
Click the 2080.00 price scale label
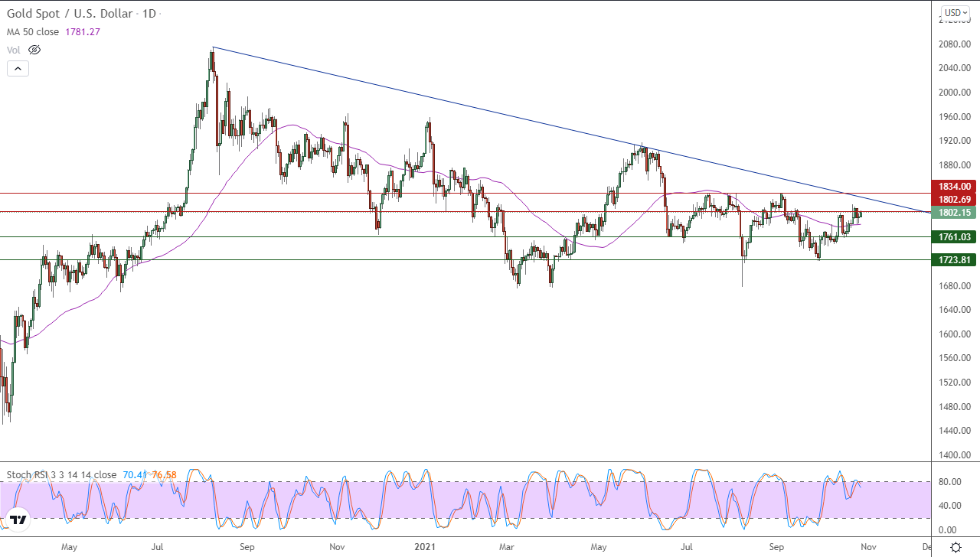955,44
